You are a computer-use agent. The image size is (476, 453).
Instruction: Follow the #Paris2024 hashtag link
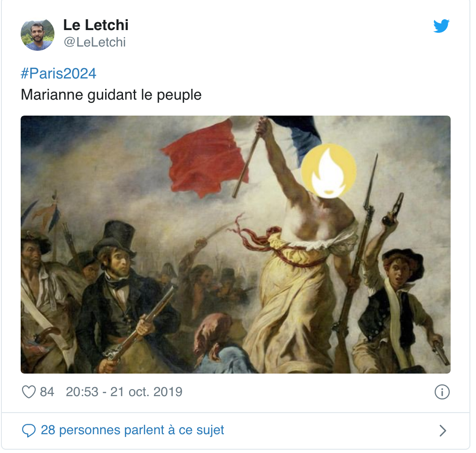pyautogui.click(x=58, y=73)
